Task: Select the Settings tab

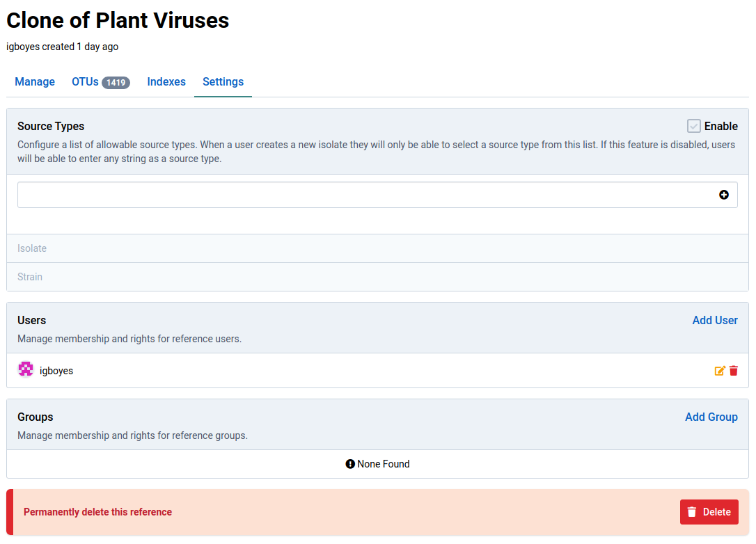Action: (x=223, y=82)
